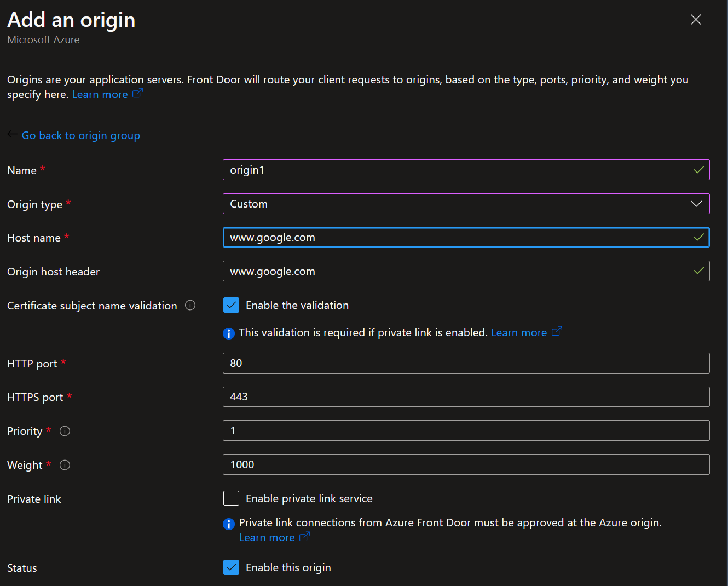Open Learn more link about origins
The image size is (728, 586).
[100, 94]
